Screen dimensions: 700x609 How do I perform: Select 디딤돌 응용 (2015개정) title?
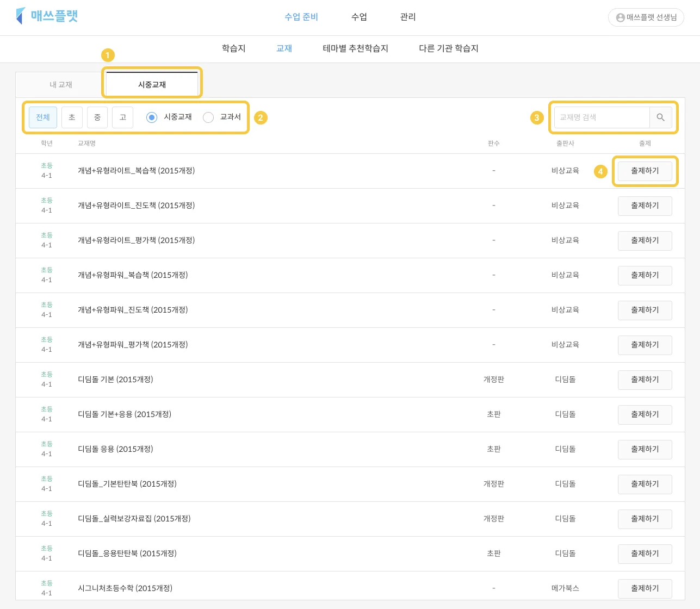[x=115, y=449]
